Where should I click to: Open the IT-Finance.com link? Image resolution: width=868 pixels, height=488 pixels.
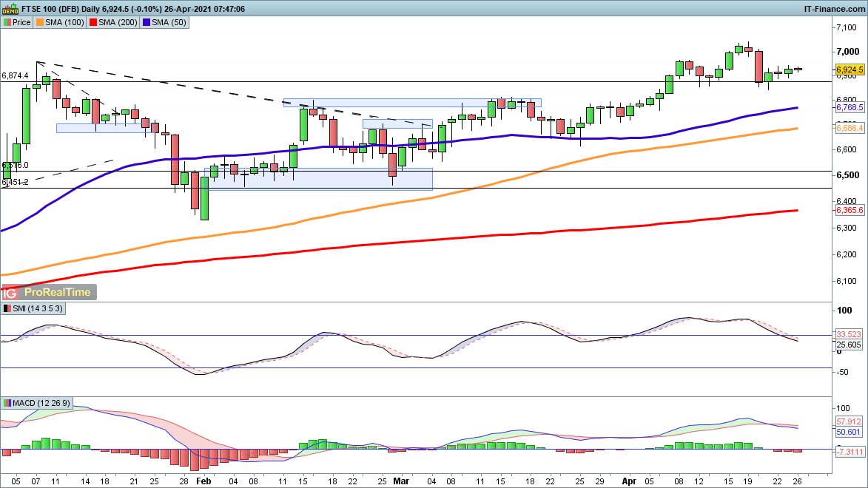point(833,8)
